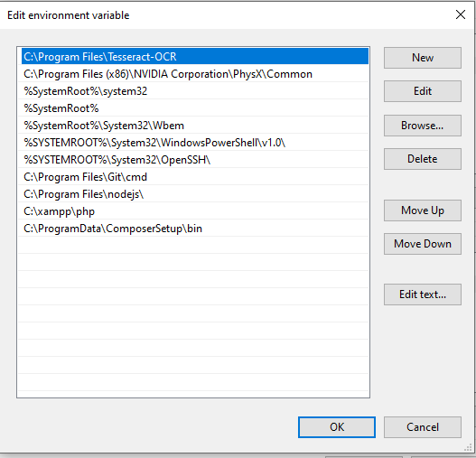476x458 pixels.
Task: Click the New button
Action: 423,58
